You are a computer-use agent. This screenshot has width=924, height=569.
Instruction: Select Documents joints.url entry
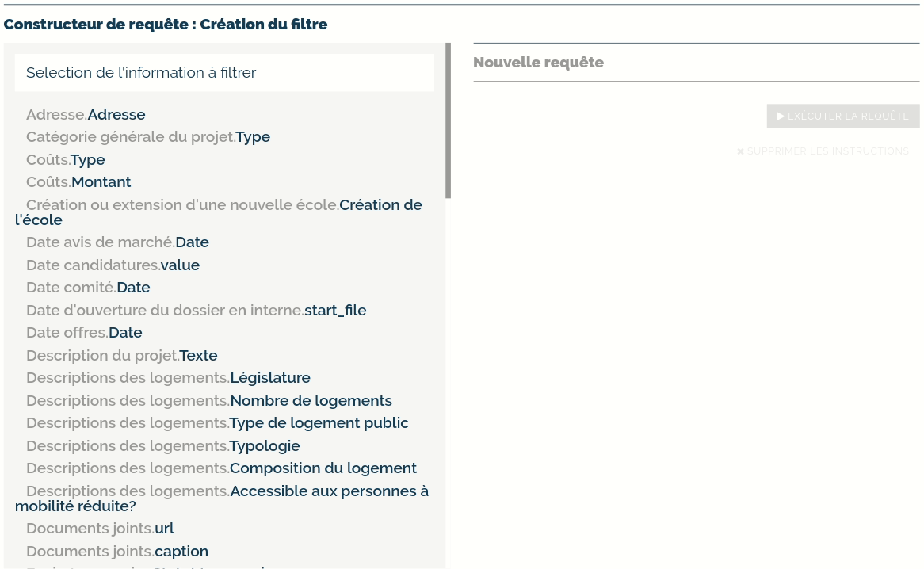pos(100,529)
